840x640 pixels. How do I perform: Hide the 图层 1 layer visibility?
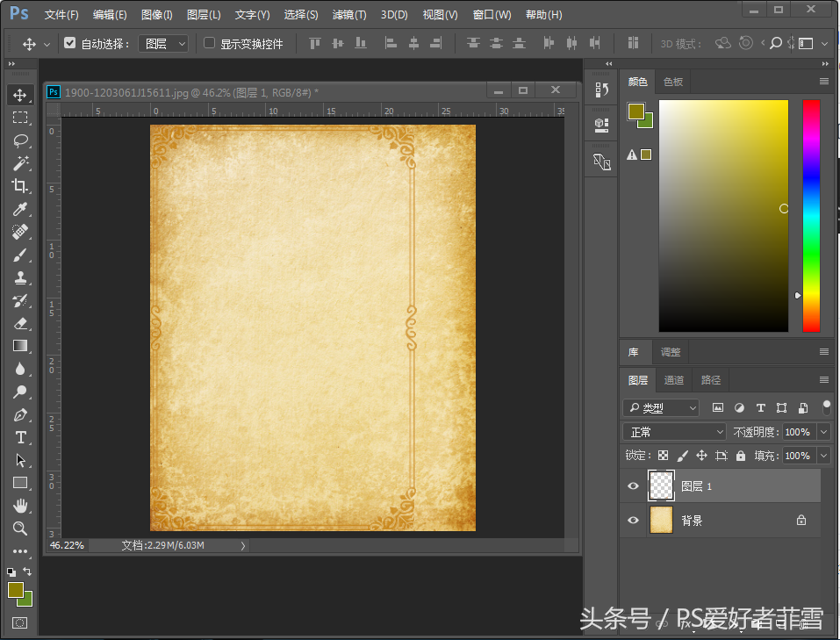pyautogui.click(x=633, y=486)
